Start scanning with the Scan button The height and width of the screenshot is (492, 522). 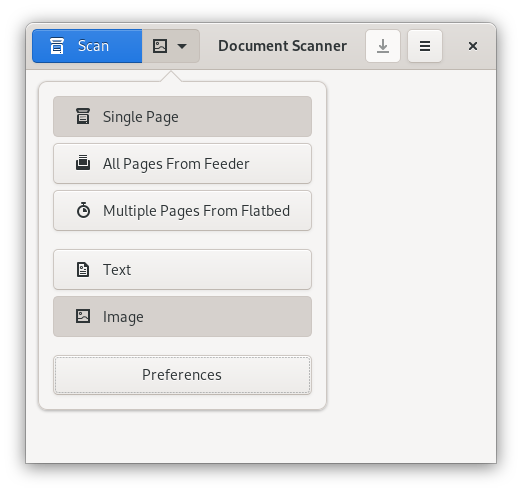87,46
